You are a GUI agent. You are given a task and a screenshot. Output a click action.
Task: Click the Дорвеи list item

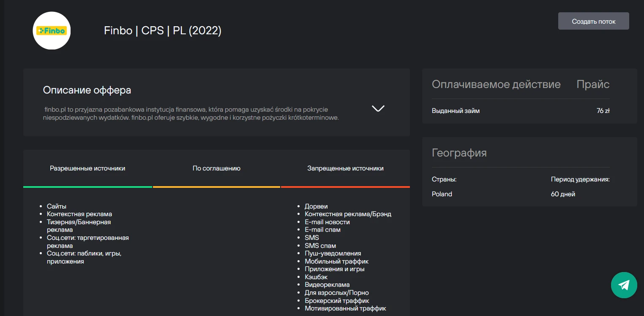coord(316,206)
